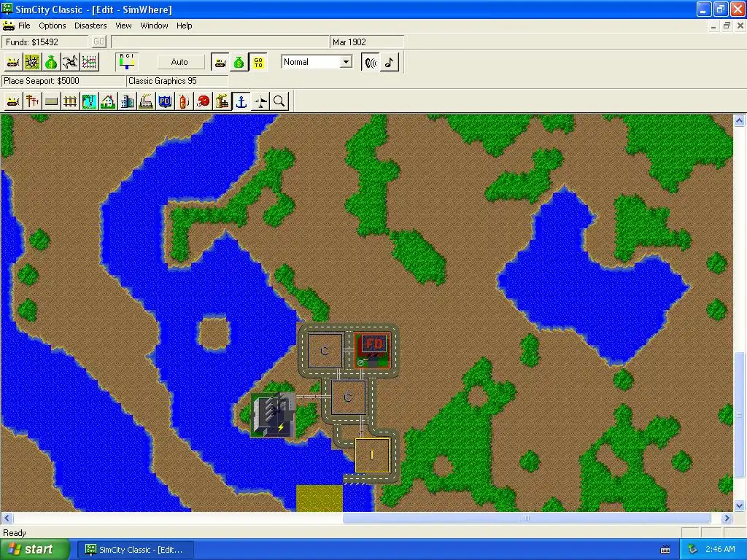The height and width of the screenshot is (560, 747).
Task: Open the File menu
Action: point(24,26)
